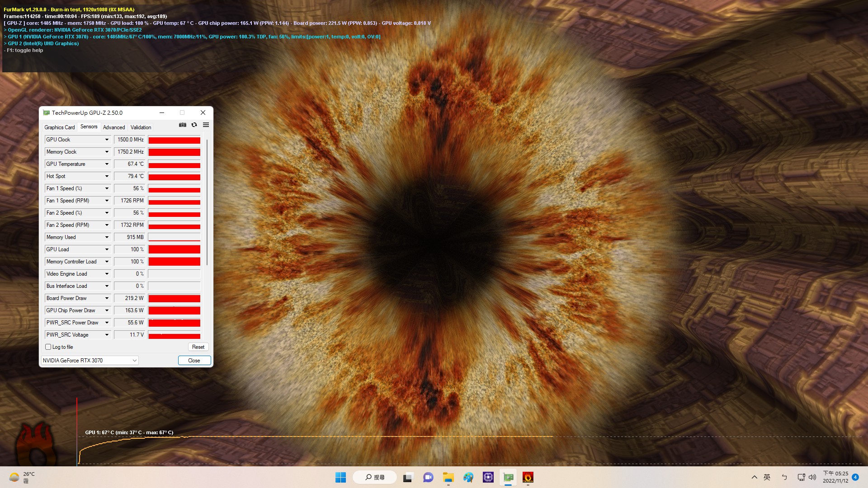Open the chat app in the taskbar
868x488 pixels.
coord(428,477)
